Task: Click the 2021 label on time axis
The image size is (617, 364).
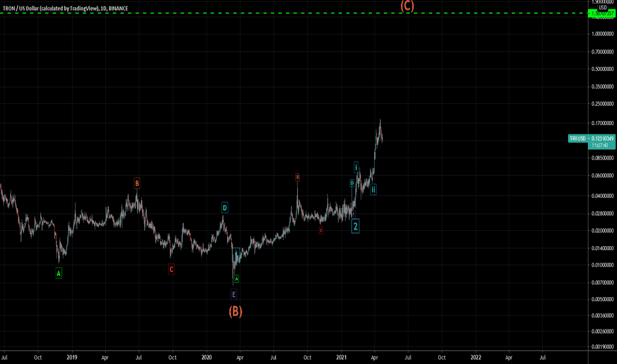Action: [341, 357]
